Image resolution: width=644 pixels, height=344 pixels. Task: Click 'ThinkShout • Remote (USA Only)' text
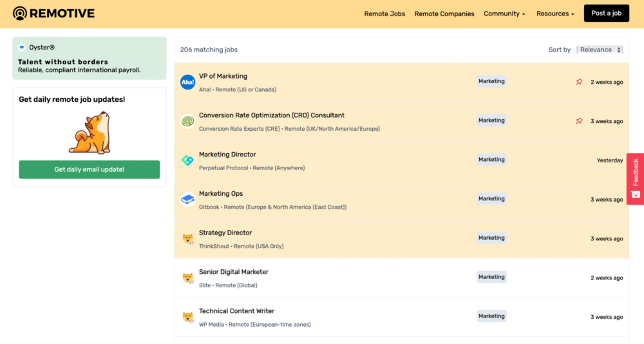(241, 246)
